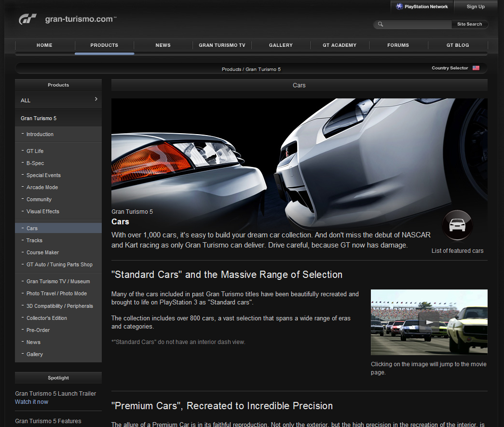Click the List of featured cars link
504x427 pixels.
pos(457,250)
